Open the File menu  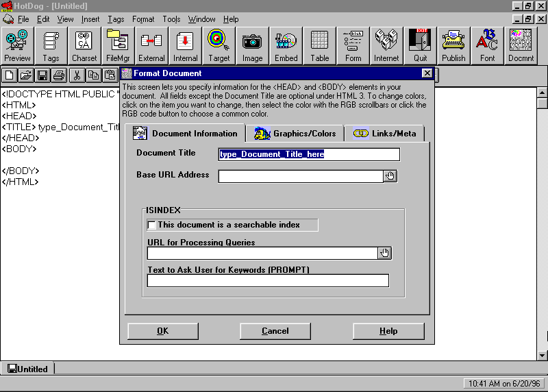[23, 19]
